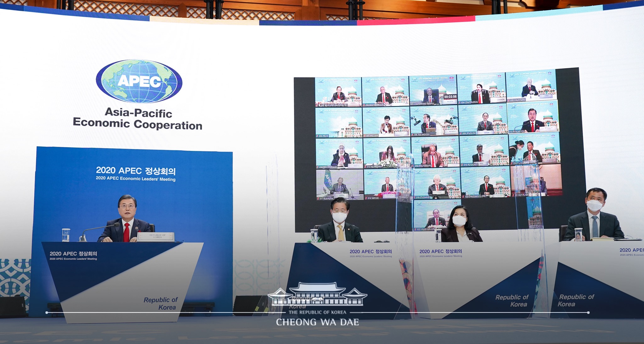644x344 pixels.
Task: Click the APEC globe logo
Action: pyautogui.click(x=139, y=81)
